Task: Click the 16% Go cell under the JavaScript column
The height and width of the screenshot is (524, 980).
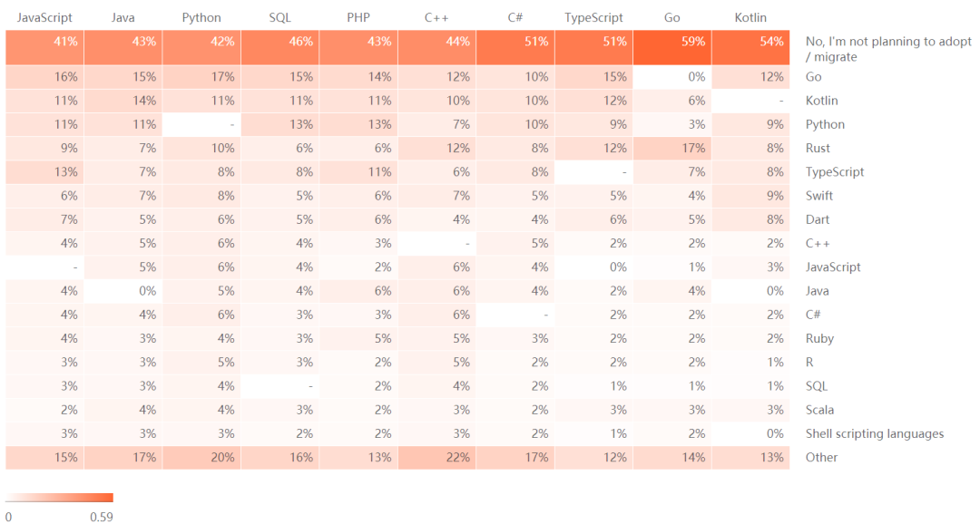Action: click(44, 77)
